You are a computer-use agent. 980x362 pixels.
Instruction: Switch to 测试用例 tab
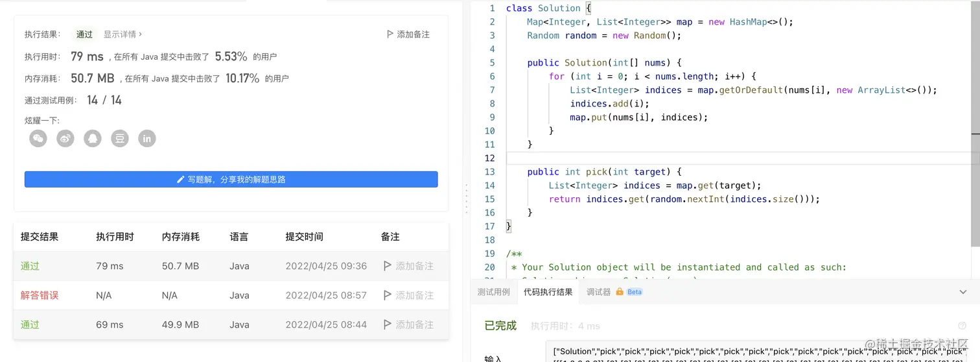(x=494, y=292)
